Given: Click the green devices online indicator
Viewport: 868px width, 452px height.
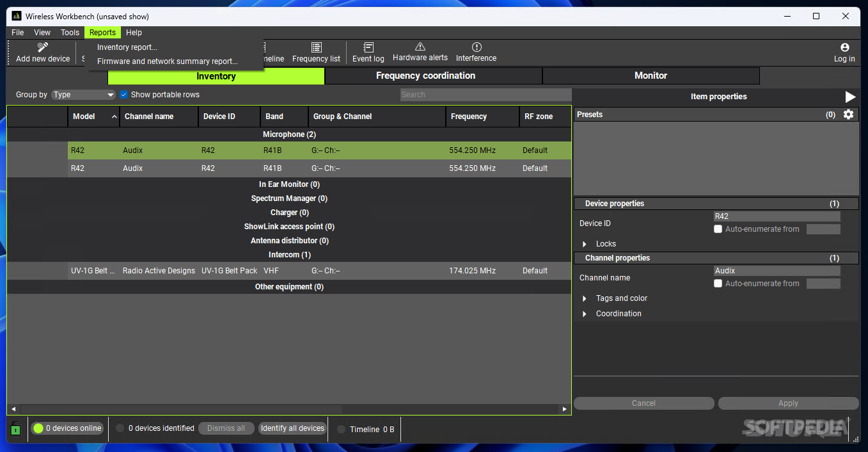Looking at the screenshot, I should [38, 428].
